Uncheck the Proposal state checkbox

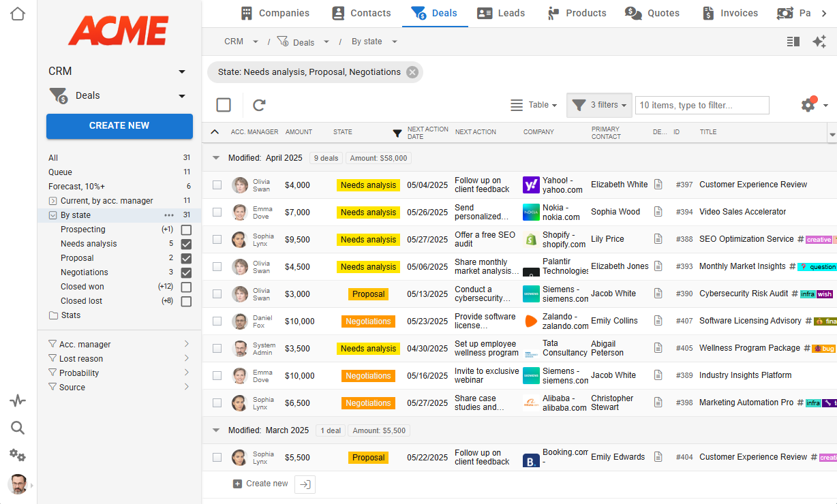[x=186, y=258]
